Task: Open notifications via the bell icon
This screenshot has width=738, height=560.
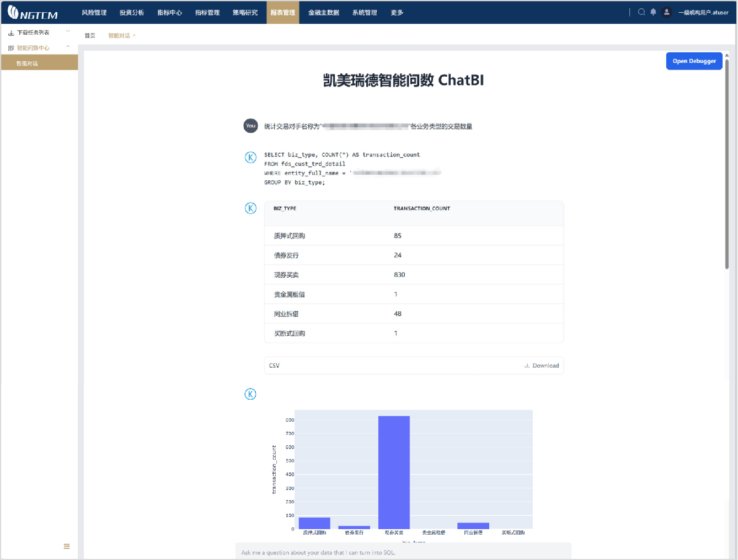Action: point(653,12)
